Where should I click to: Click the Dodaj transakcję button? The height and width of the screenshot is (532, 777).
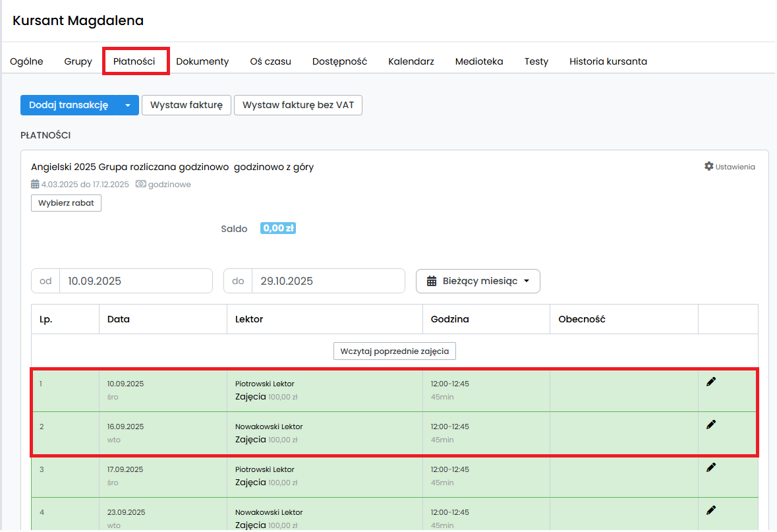click(x=69, y=105)
